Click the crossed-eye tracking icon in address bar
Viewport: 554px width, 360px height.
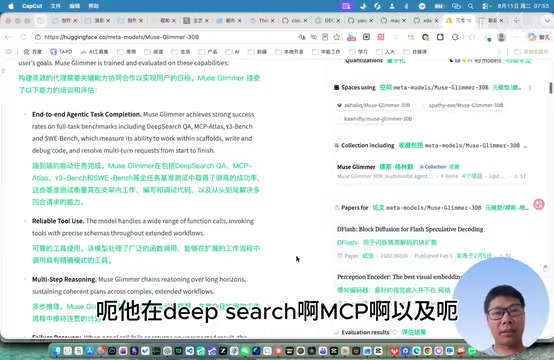tap(313, 37)
